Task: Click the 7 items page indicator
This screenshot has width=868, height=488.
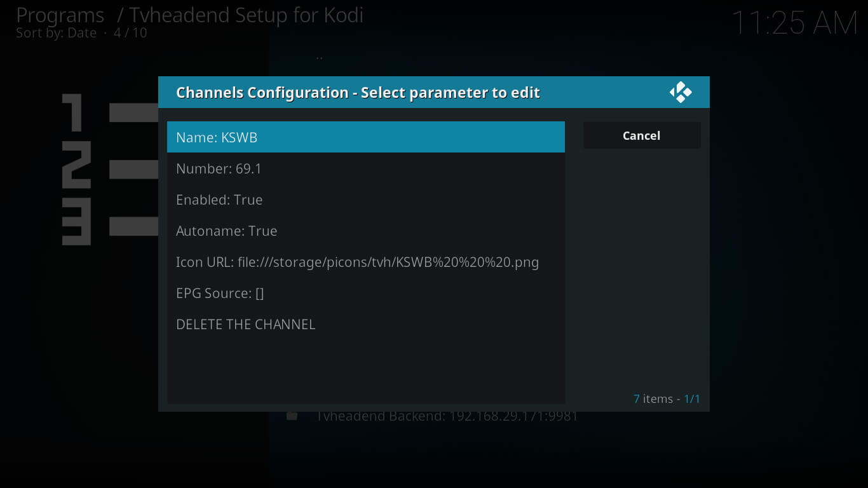Action: (667, 399)
